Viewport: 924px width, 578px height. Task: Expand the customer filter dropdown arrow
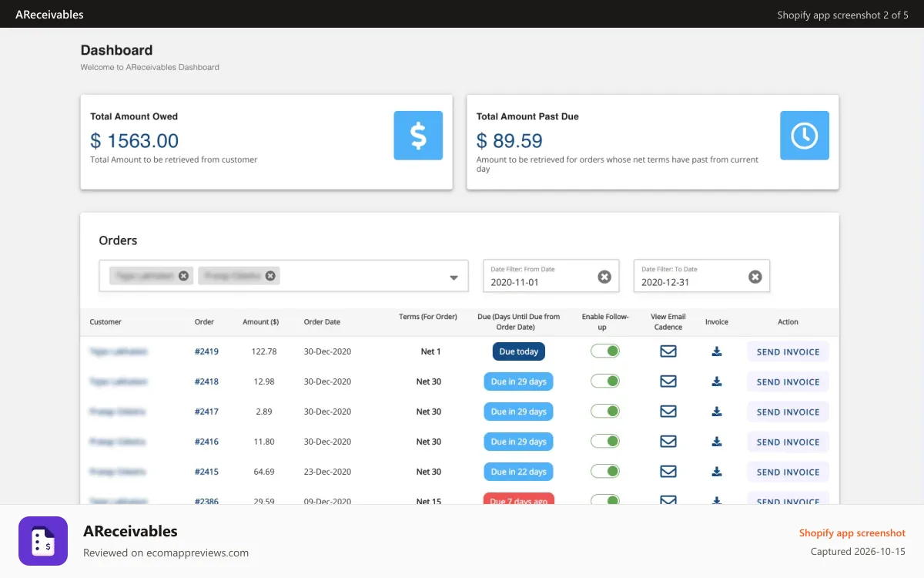coord(454,277)
